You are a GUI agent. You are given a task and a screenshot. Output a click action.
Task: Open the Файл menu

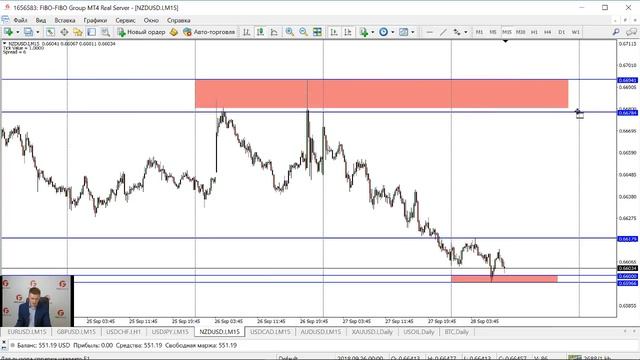pos(20,20)
